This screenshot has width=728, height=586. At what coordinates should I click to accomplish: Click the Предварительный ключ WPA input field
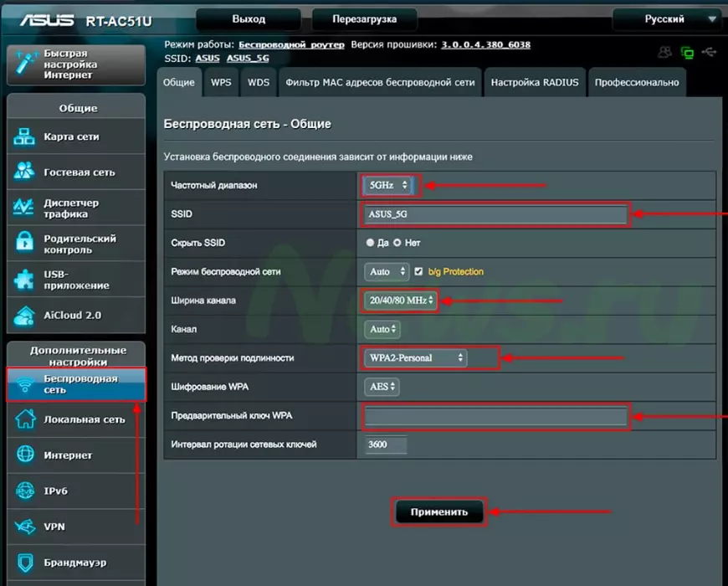[495, 416]
